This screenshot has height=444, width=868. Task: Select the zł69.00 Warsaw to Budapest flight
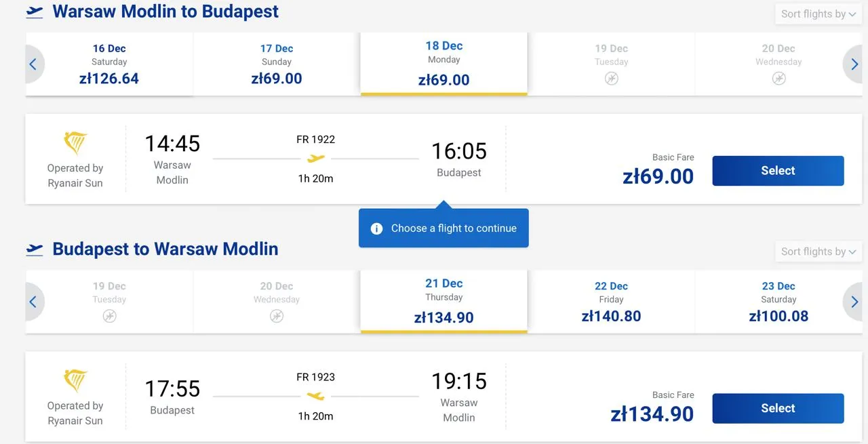point(778,171)
